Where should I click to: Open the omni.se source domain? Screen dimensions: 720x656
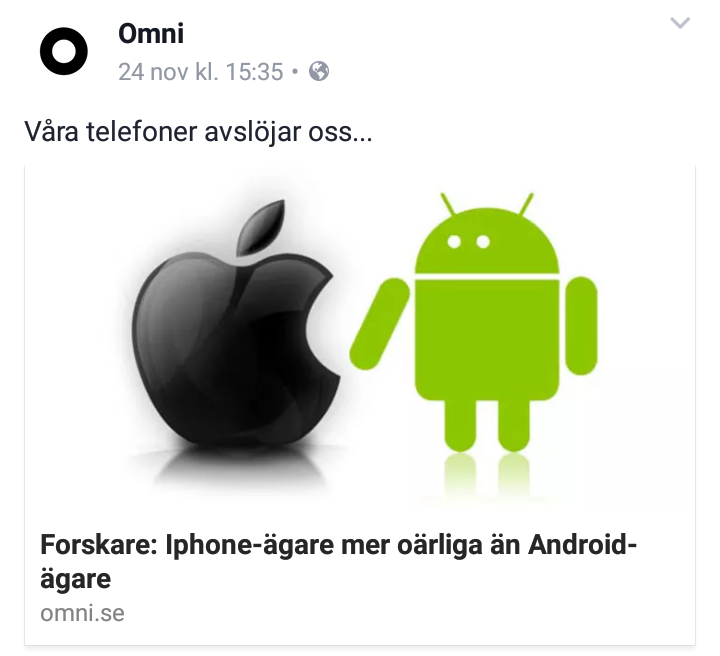pyautogui.click(x=82, y=613)
